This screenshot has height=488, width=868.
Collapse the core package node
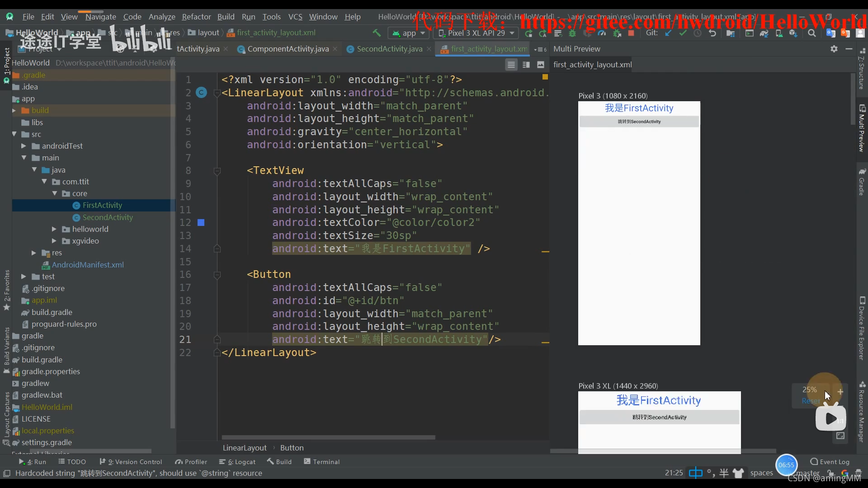(x=55, y=193)
